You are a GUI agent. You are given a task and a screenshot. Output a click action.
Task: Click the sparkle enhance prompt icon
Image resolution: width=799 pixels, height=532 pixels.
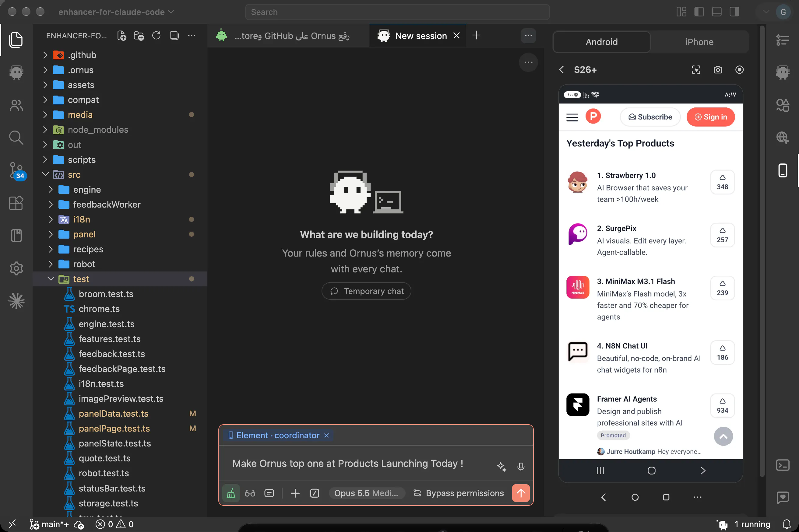501,467
